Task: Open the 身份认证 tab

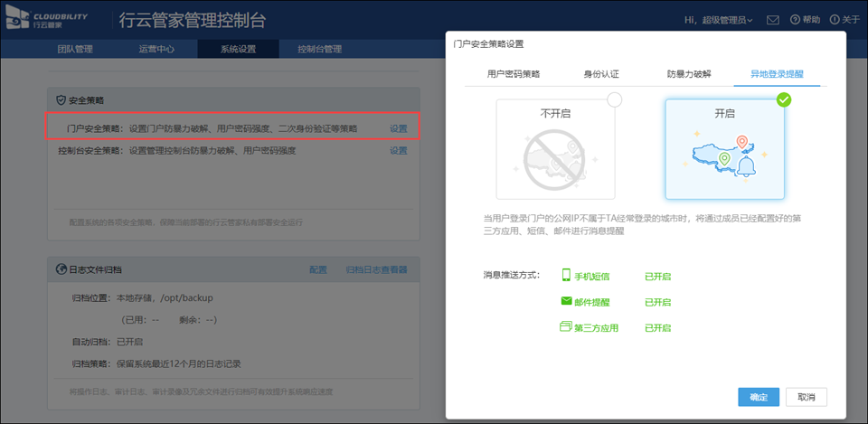Action: click(x=601, y=74)
